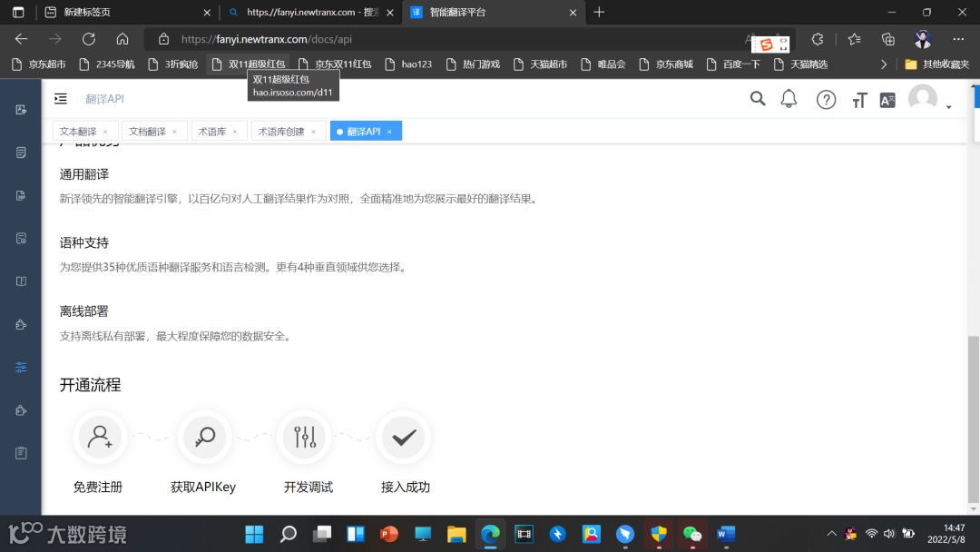
Task: Go to browser home page
Action: click(122, 39)
